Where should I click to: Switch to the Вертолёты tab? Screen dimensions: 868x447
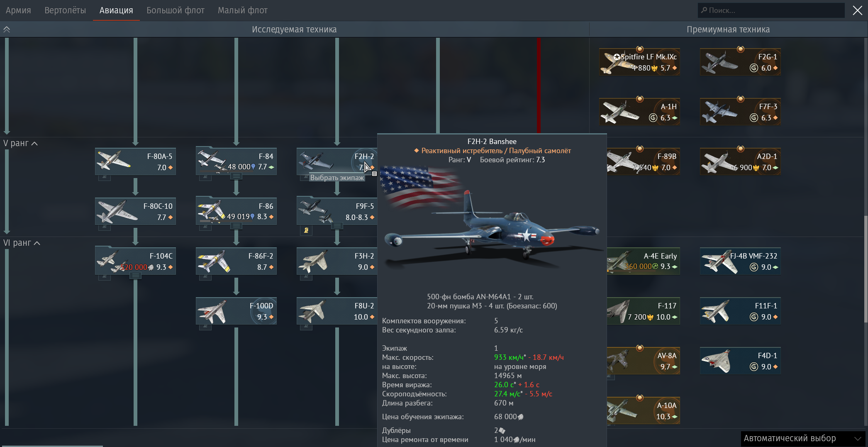(x=65, y=10)
